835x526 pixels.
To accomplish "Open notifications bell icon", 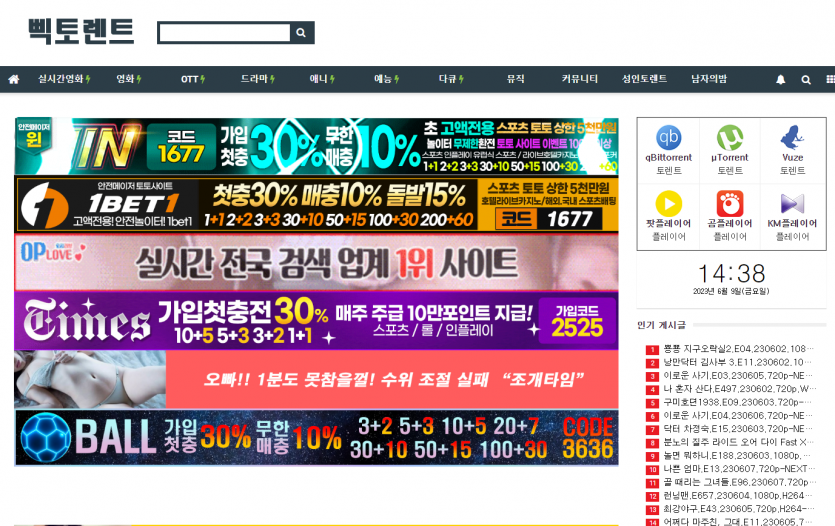I will click(x=781, y=79).
